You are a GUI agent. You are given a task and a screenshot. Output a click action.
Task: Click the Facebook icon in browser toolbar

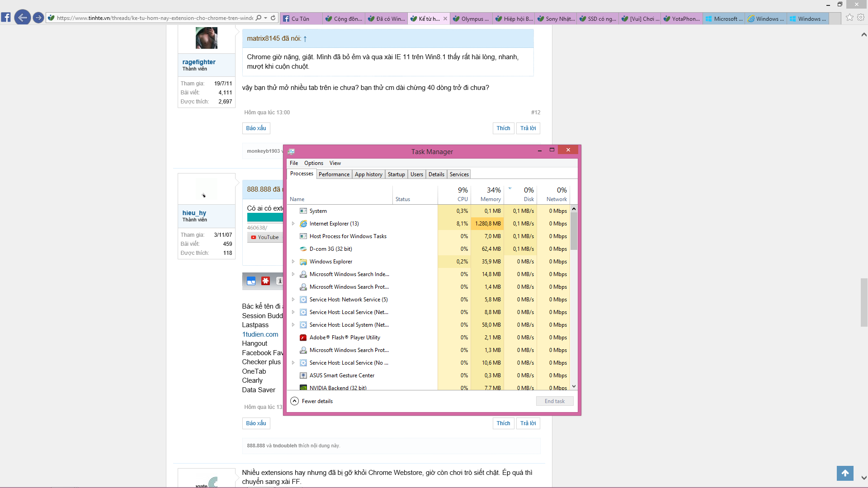pyautogui.click(x=6, y=18)
